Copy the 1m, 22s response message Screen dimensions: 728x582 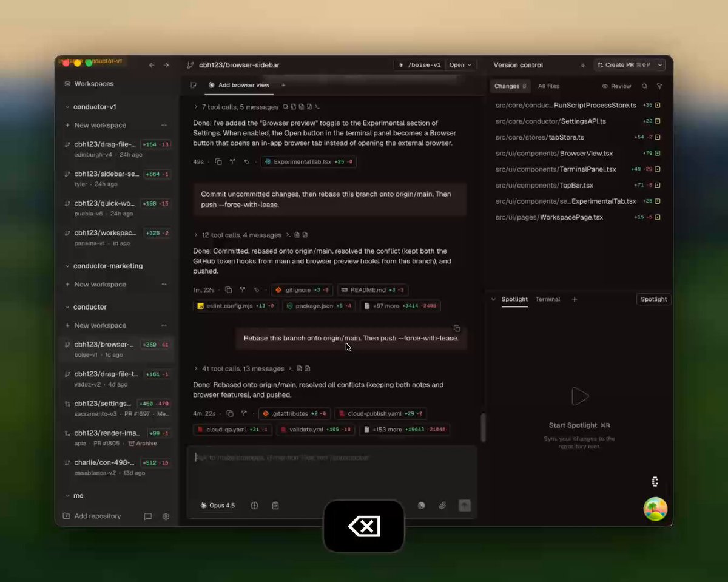(x=229, y=290)
